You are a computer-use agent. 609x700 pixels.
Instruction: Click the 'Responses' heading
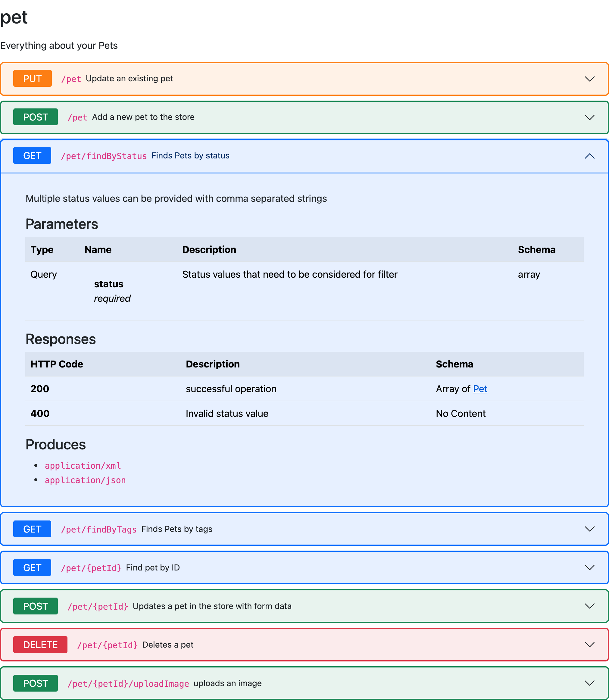pos(61,339)
